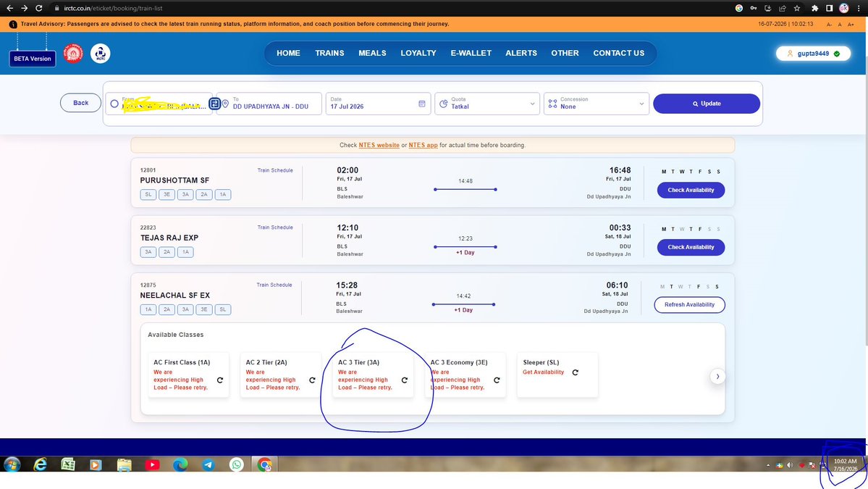868x489 pixels.
Task: Click Get Availability for Sleeper (SL)
Action: (543, 372)
